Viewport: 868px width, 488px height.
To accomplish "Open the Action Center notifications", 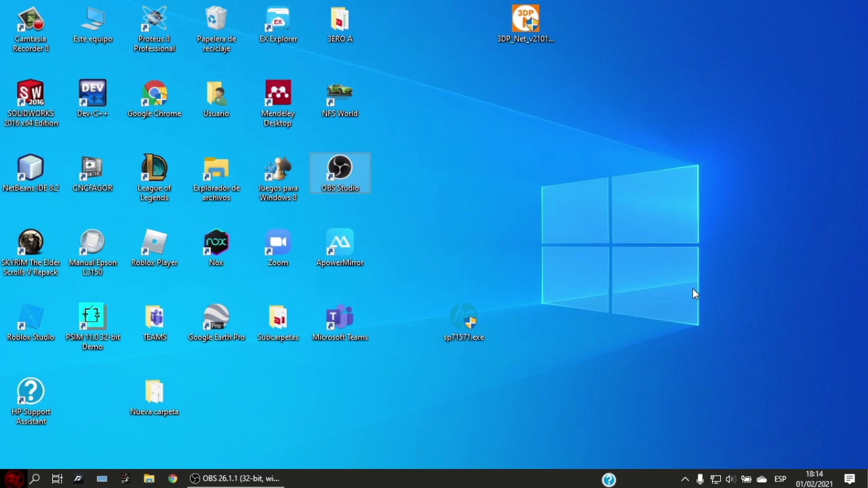I will [x=850, y=479].
